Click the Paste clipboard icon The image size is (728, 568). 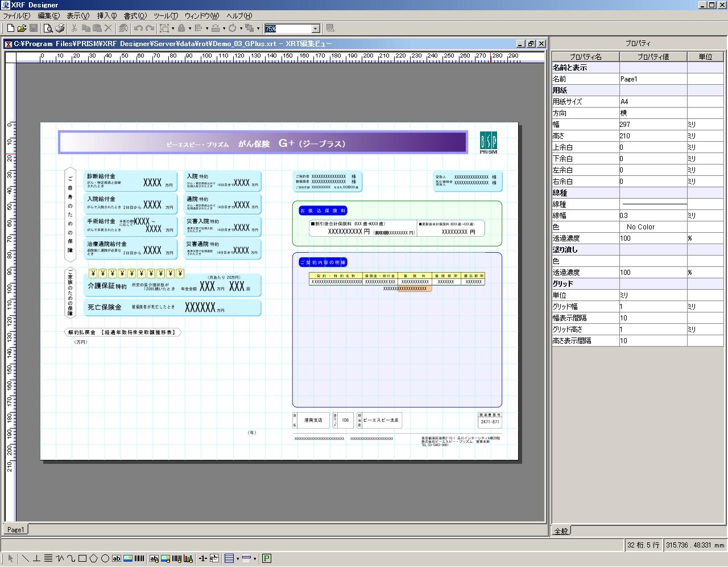97,28
